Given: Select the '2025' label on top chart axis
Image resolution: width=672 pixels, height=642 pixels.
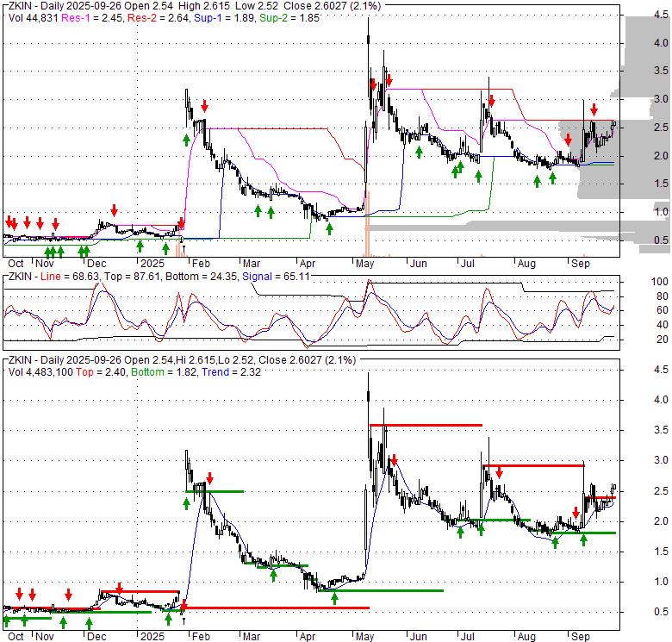Looking at the screenshot, I should tap(152, 264).
